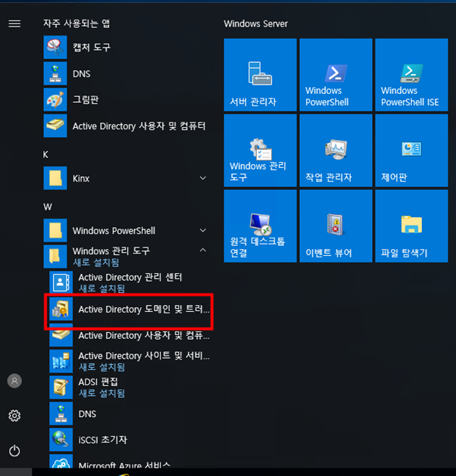Open Windows PowerShell folder icon in list
Screen dimensions: 456x476
tap(55, 230)
